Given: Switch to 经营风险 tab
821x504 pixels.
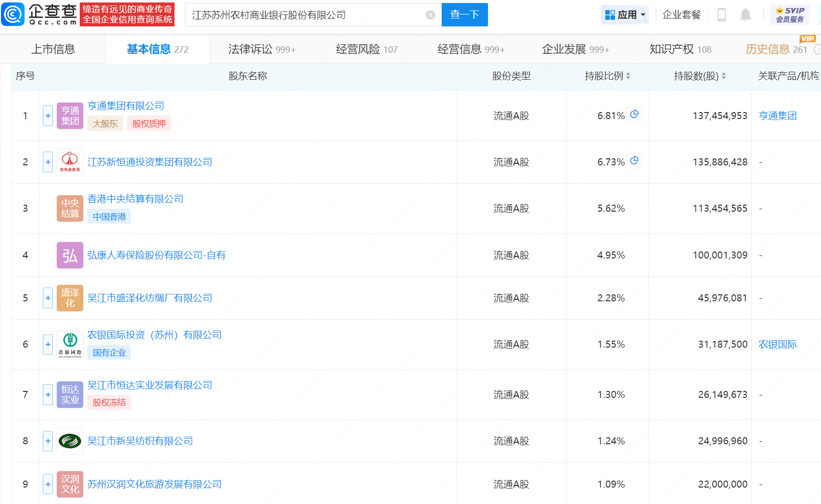Looking at the screenshot, I should 367,49.
